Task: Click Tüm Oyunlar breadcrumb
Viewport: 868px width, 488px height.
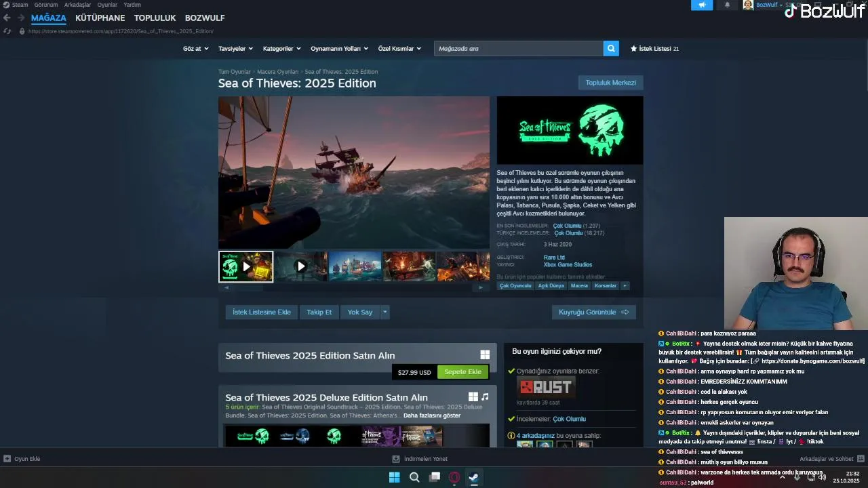Action: 234,72
